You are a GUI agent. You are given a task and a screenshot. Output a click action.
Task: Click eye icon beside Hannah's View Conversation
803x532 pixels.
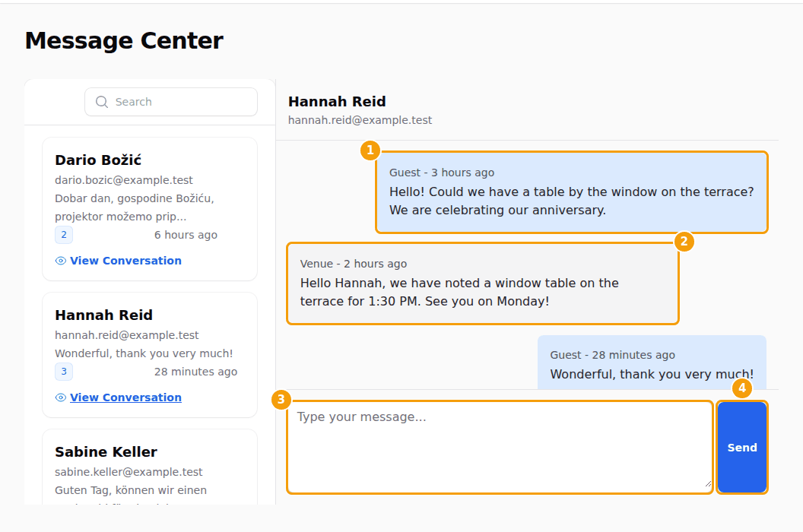(x=60, y=397)
